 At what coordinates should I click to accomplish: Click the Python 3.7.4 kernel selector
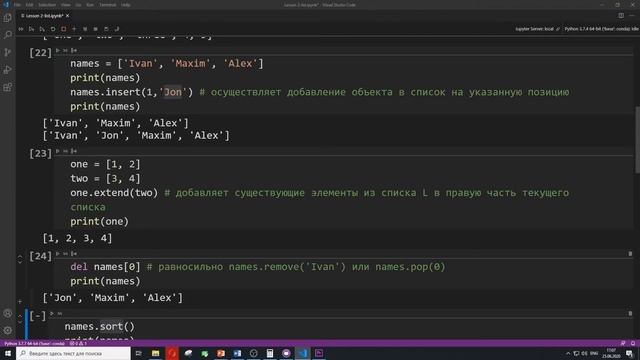point(601,29)
